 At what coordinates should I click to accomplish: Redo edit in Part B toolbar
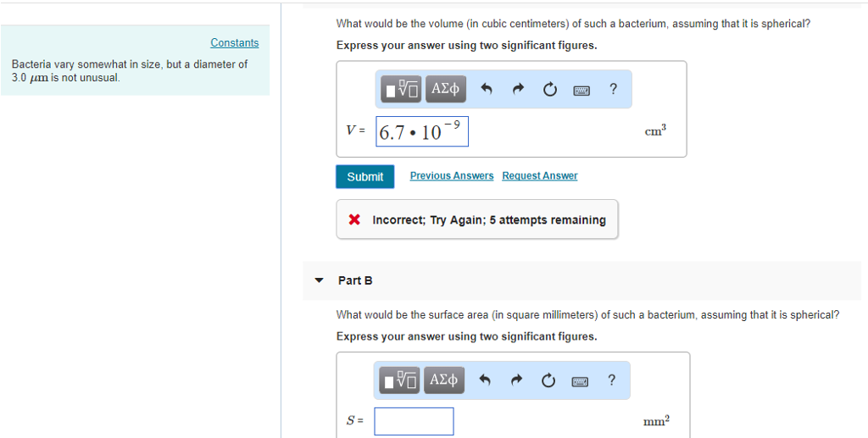click(517, 380)
